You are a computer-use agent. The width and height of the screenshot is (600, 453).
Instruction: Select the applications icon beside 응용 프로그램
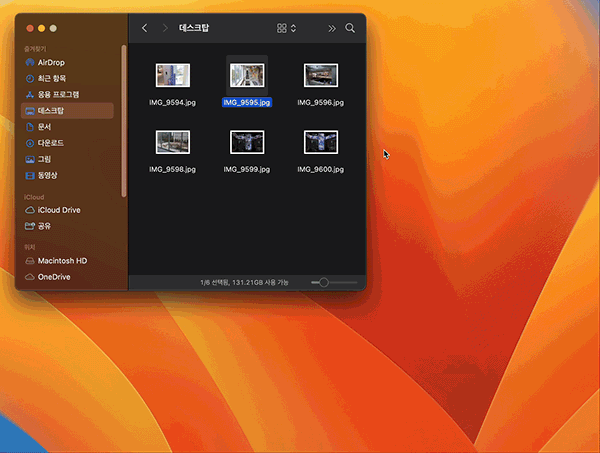point(30,95)
